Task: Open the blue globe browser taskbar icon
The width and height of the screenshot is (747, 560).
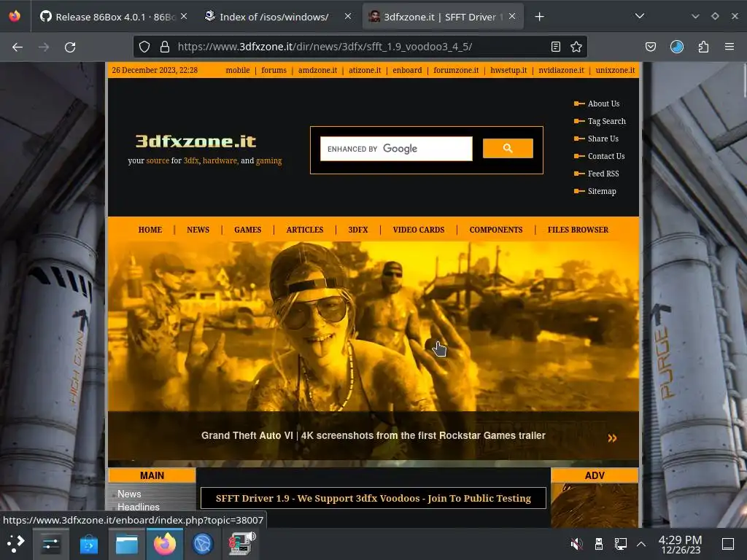Action: pyautogui.click(x=203, y=544)
